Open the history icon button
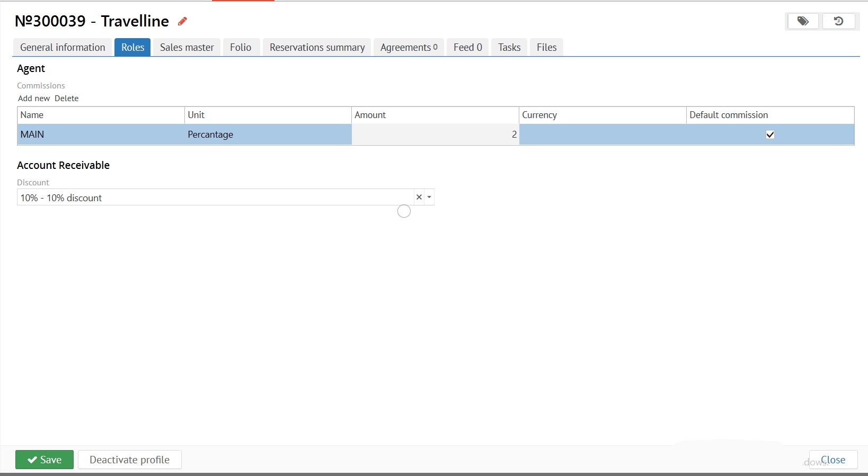The width and height of the screenshot is (868, 476). [838, 21]
